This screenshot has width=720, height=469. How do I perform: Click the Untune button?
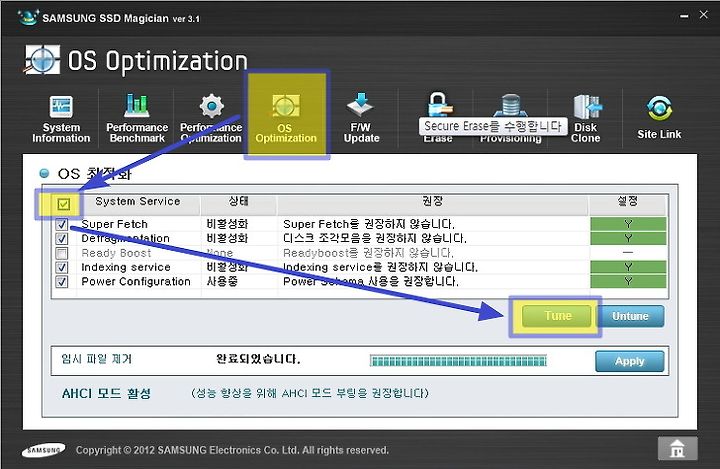(x=630, y=316)
